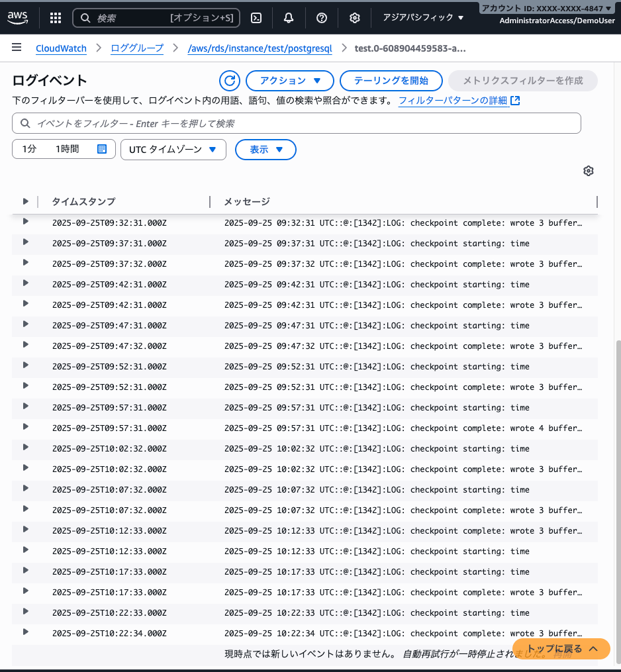Expand the 09:57:31 wrote 4 buffers row
Screen dimensions: 621x672
25,427
